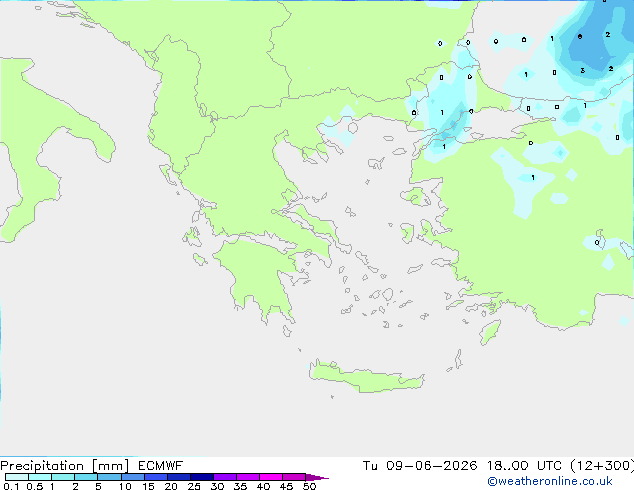This screenshot has width=634, height=490.
Task: Click the 30–35 mm violet legend swatch
Action: coord(225,477)
